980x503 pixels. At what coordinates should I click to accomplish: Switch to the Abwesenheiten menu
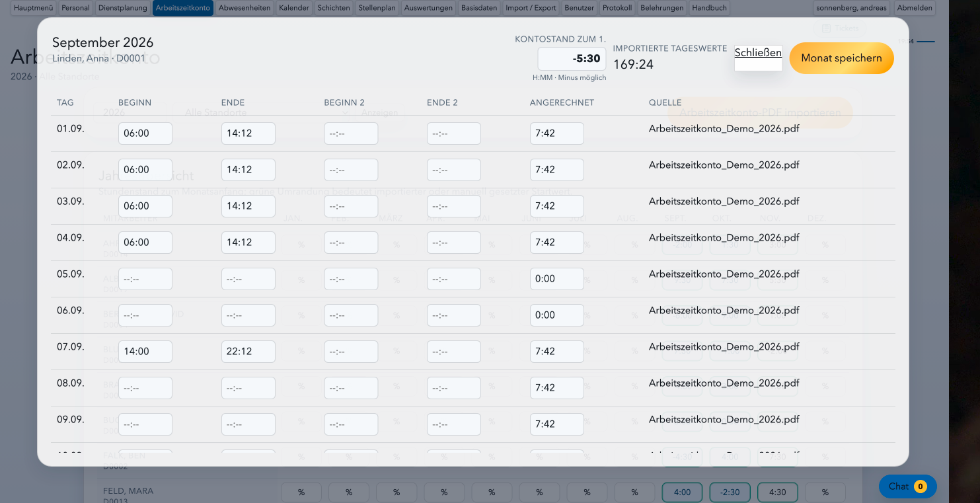[x=245, y=8]
